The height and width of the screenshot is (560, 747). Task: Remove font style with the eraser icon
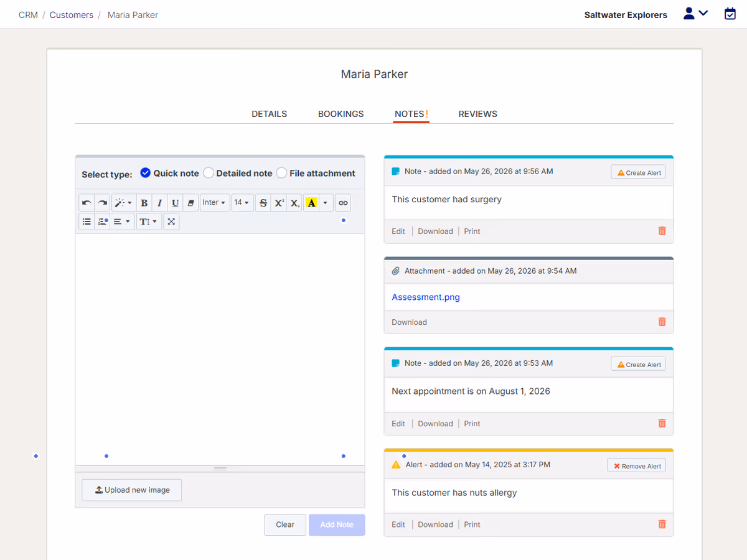coord(191,203)
